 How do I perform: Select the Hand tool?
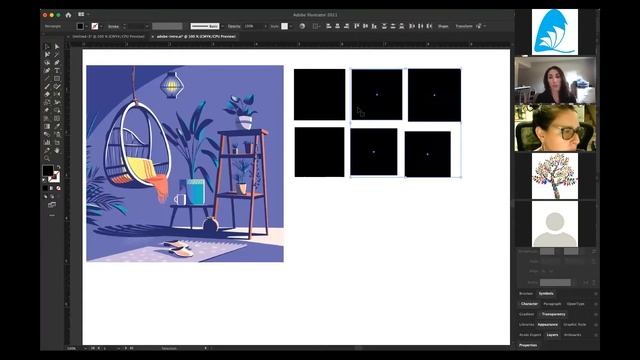pyautogui.click(x=57, y=150)
